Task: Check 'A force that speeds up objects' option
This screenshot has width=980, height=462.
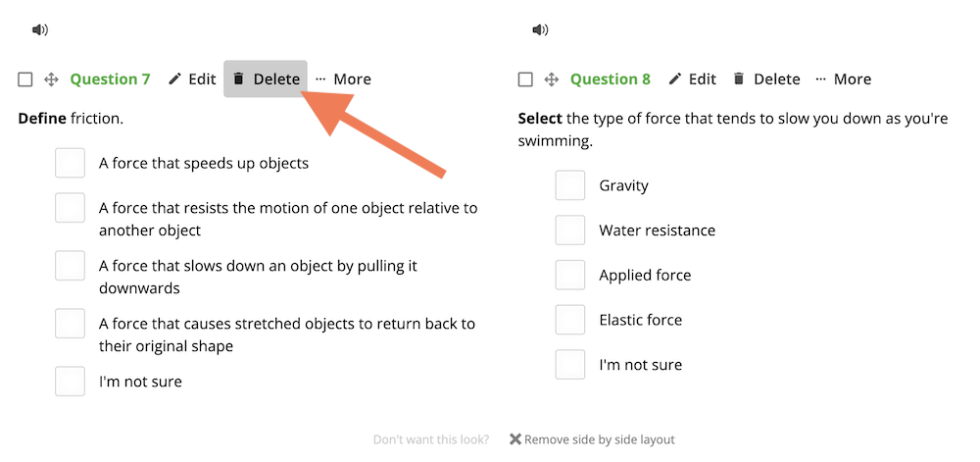Action: 70,163
